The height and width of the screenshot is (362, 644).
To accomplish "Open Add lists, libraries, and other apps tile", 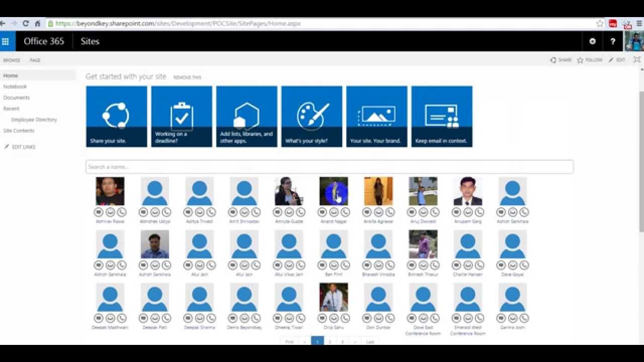I will [x=247, y=116].
